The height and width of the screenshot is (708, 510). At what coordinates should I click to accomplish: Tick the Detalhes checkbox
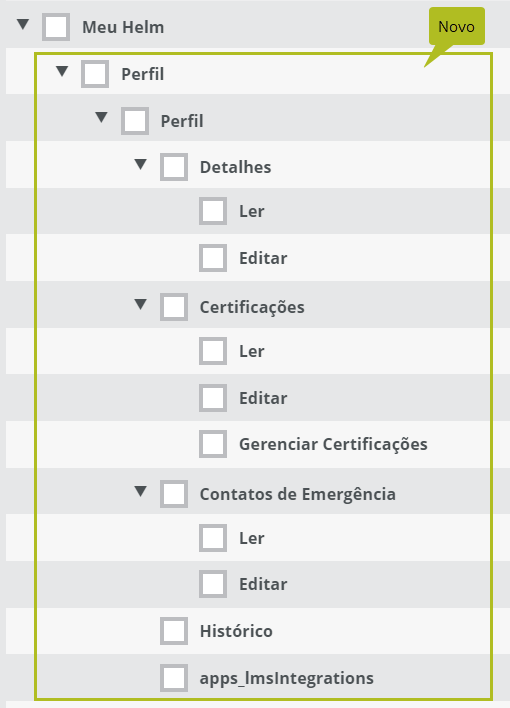pyautogui.click(x=174, y=167)
